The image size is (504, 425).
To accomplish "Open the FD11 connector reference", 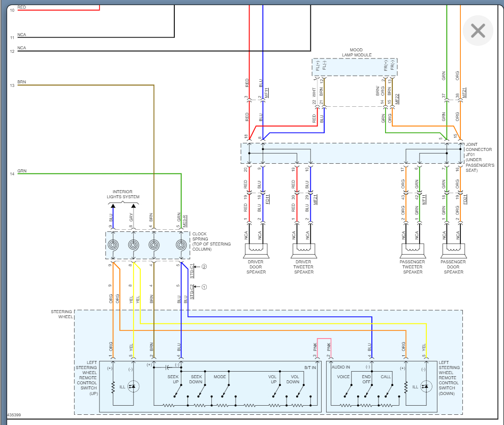I will pyautogui.click(x=267, y=199).
